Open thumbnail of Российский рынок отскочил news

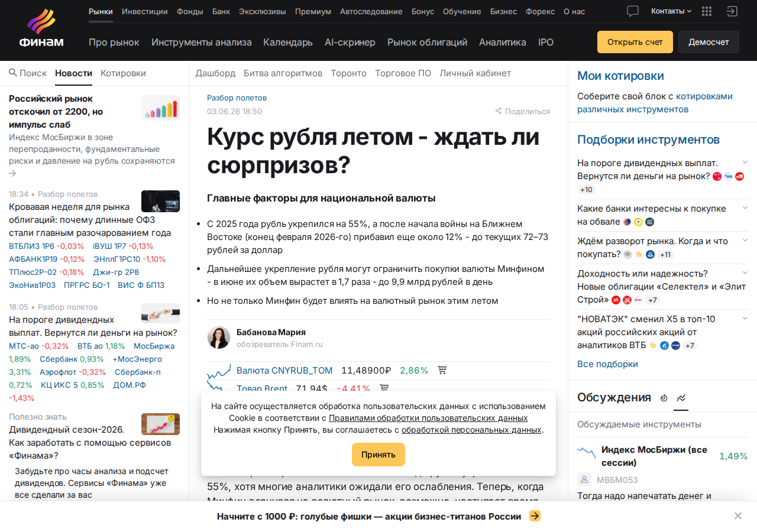point(160,108)
